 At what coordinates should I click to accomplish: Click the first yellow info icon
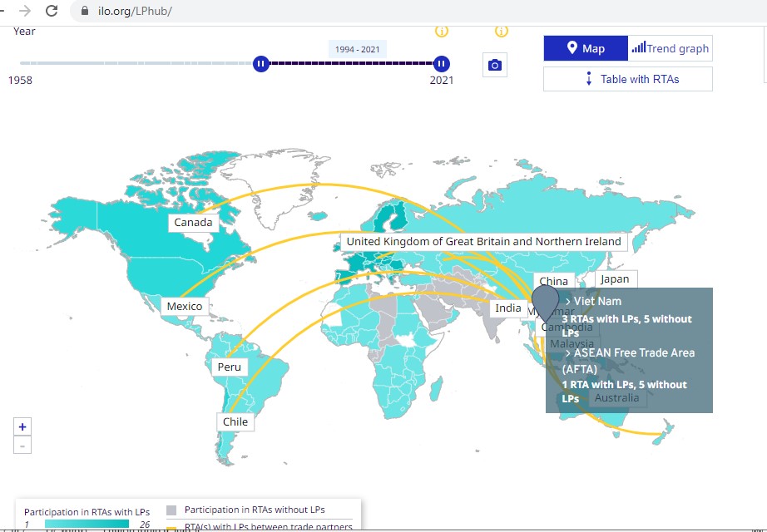click(442, 31)
